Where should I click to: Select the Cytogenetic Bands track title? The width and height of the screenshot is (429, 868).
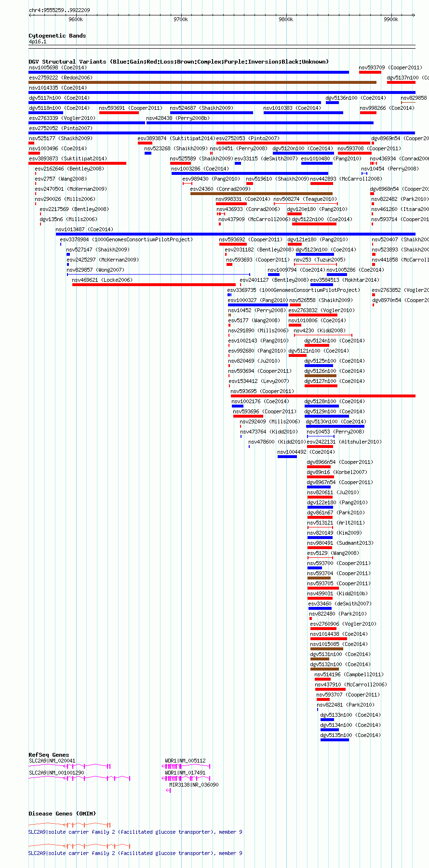(57, 36)
